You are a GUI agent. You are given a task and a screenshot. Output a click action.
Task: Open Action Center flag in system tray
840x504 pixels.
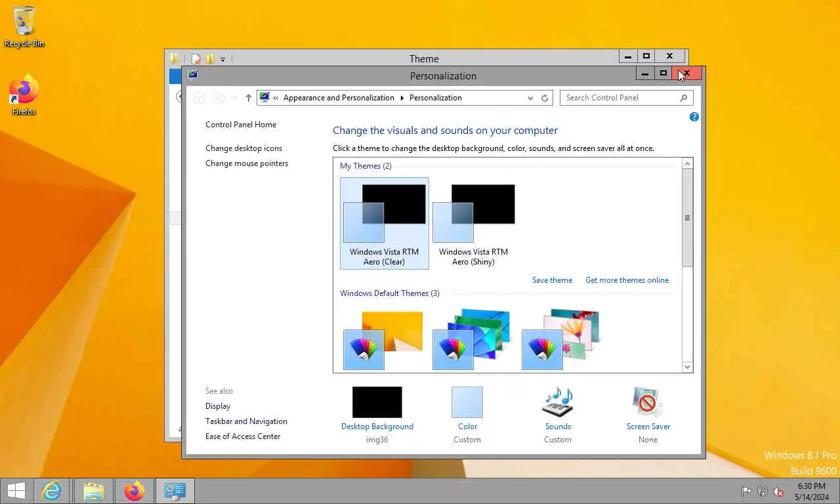747,491
